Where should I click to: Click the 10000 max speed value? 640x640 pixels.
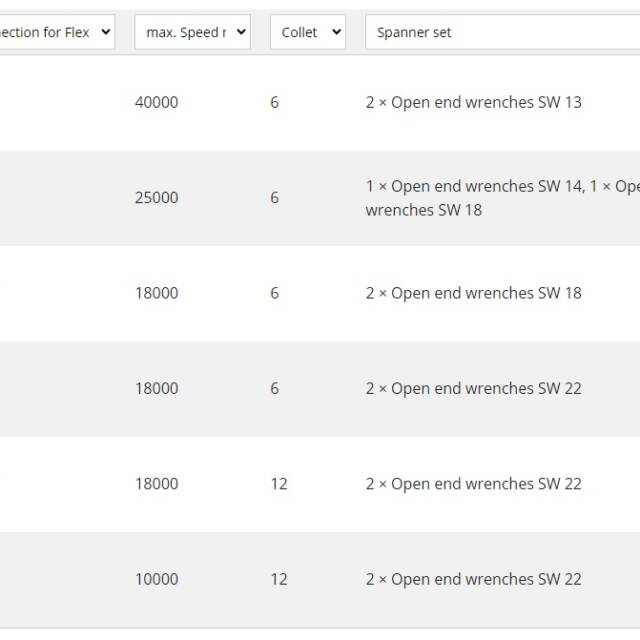click(x=156, y=579)
